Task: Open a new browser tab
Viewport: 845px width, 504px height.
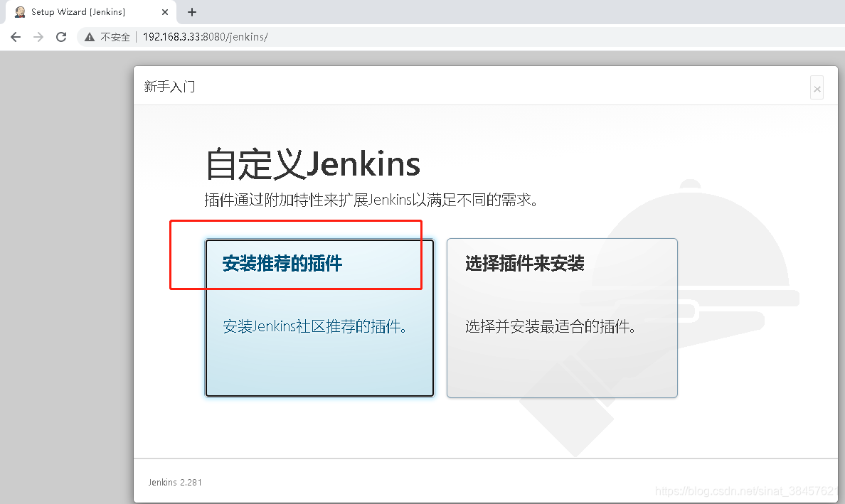Action: (x=192, y=12)
